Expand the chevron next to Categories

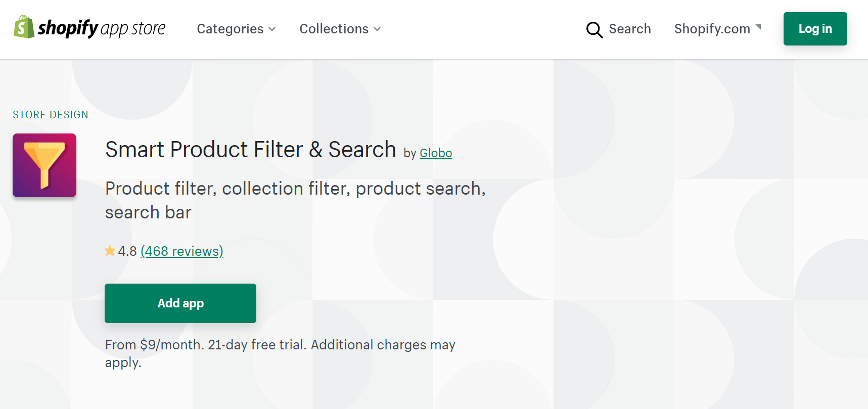tap(272, 29)
